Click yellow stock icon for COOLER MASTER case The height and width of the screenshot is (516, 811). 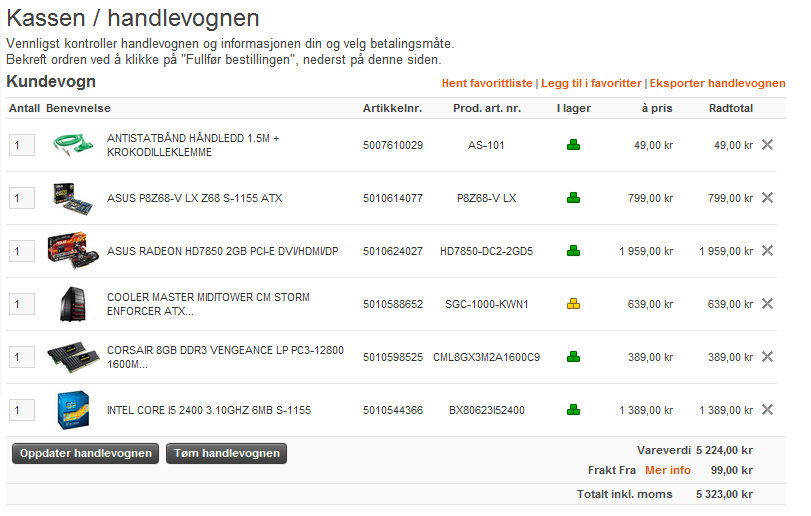tap(574, 303)
